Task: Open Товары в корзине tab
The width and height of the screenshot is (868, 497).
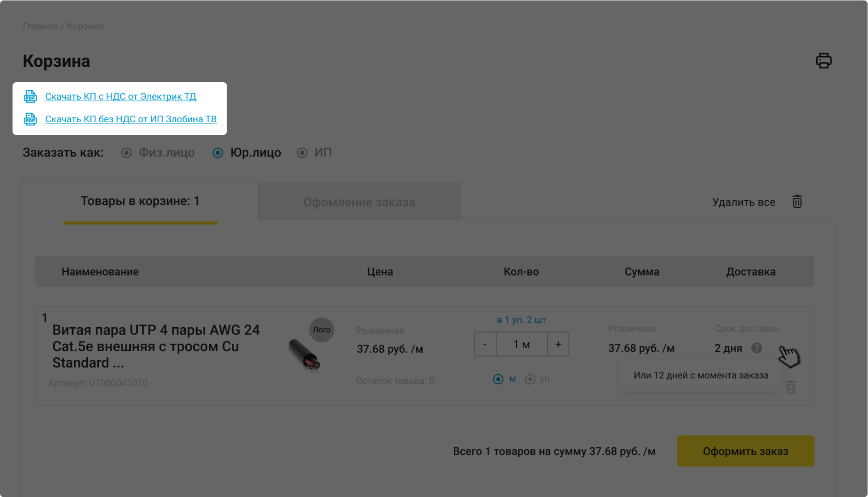Action: (x=140, y=201)
